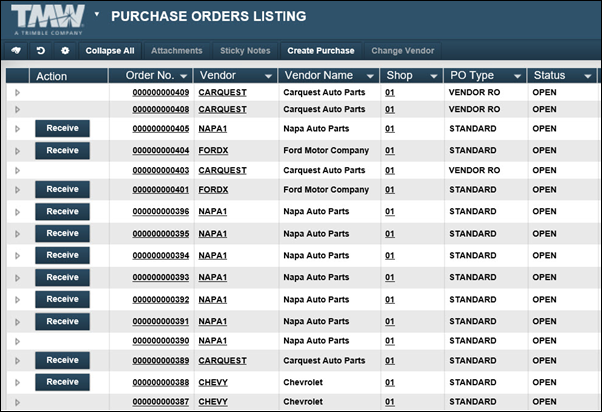Image resolution: width=602 pixels, height=412 pixels.
Task: Open the Order No. column filter dropdown
Action: (x=183, y=76)
